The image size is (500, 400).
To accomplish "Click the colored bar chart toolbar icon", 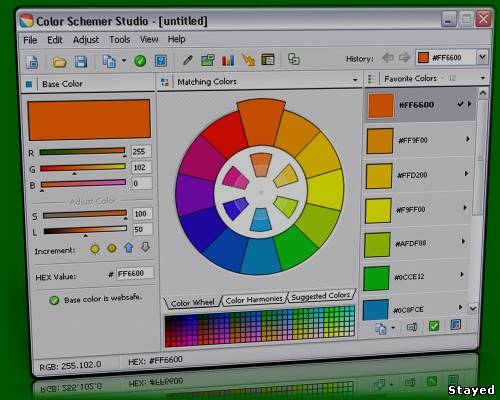I will coord(228,60).
